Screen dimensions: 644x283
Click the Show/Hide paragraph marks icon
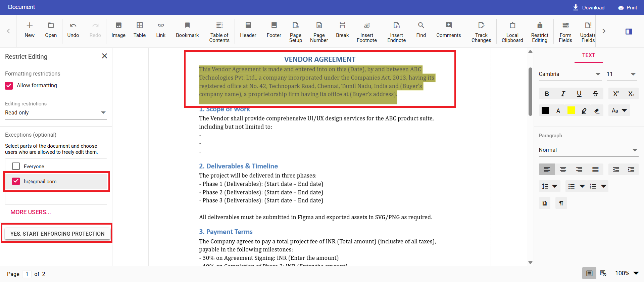click(x=561, y=203)
